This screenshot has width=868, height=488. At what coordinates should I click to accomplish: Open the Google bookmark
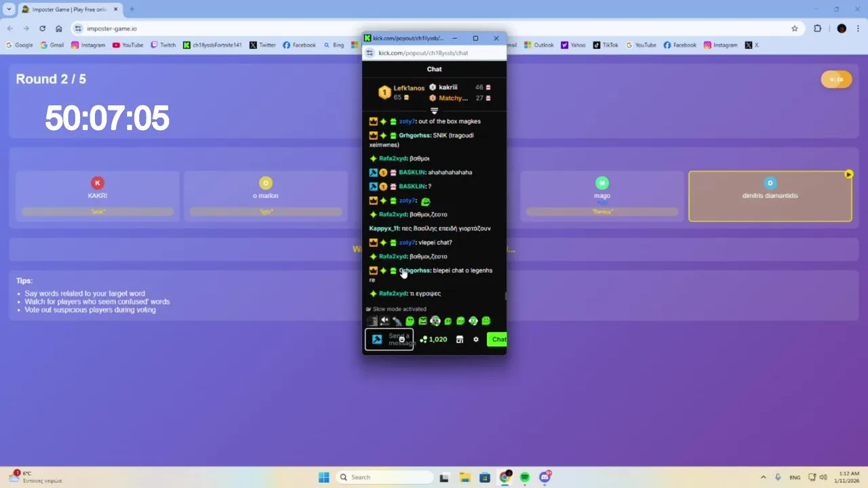point(19,45)
